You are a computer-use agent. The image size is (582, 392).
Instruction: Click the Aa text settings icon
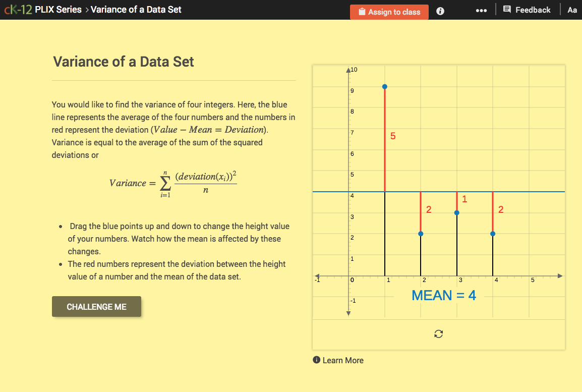[x=572, y=10]
